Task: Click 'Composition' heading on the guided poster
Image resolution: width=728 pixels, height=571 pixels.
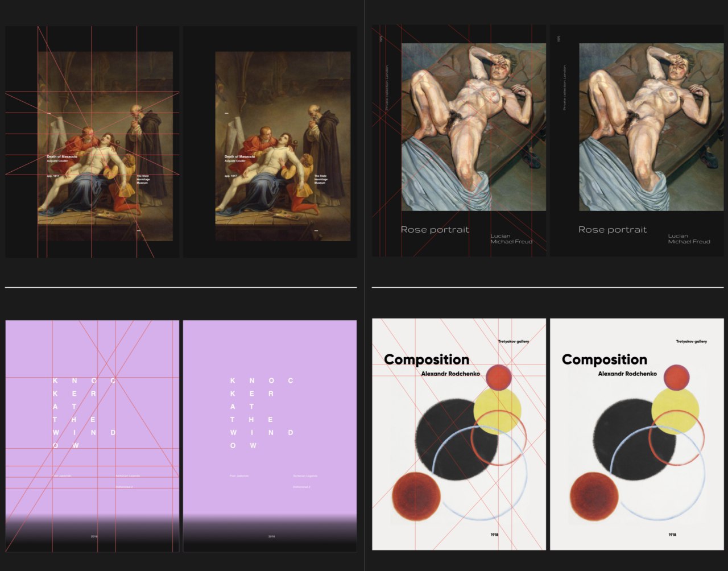Action: [x=427, y=359]
